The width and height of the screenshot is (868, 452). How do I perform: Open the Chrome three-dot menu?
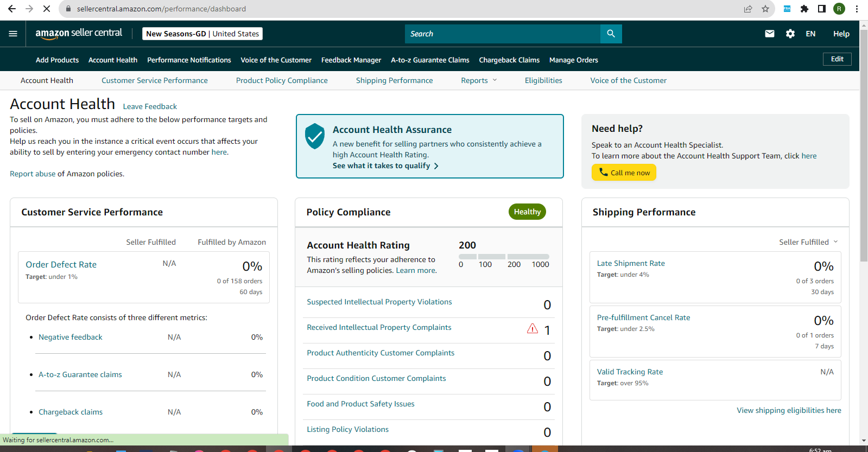[x=857, y=9]
